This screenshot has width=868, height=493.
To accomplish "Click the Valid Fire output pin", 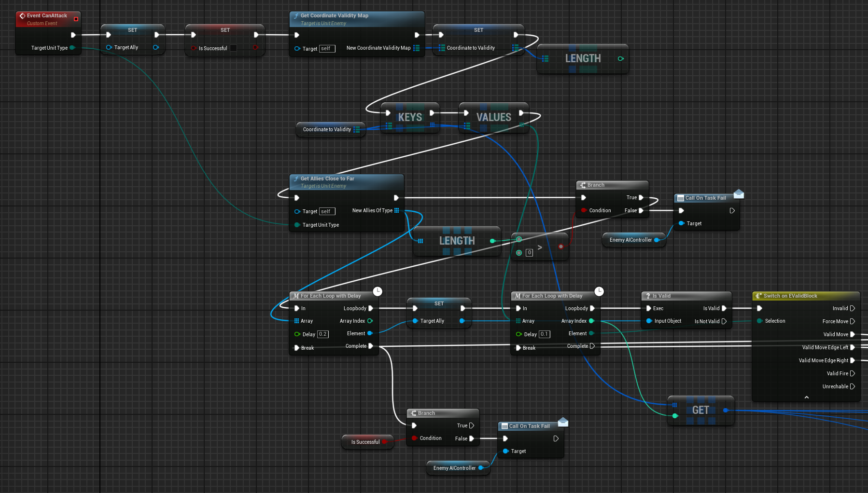I will point(853,373).
